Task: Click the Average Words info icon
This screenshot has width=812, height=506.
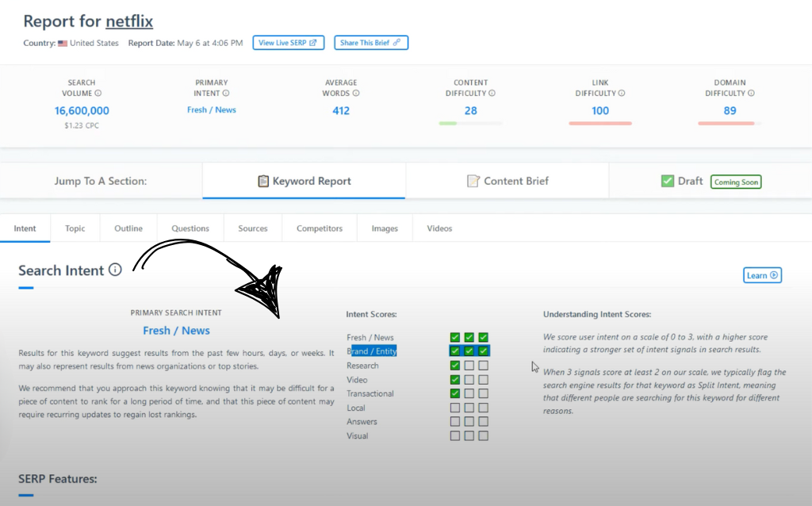Action: point(356,94)
